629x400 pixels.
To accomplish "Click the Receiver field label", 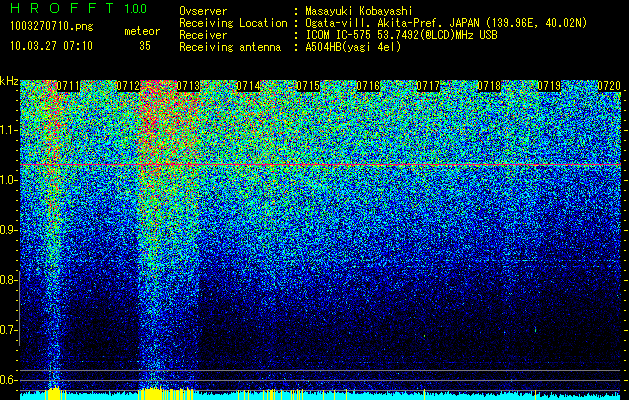I will tap(203, 35).
